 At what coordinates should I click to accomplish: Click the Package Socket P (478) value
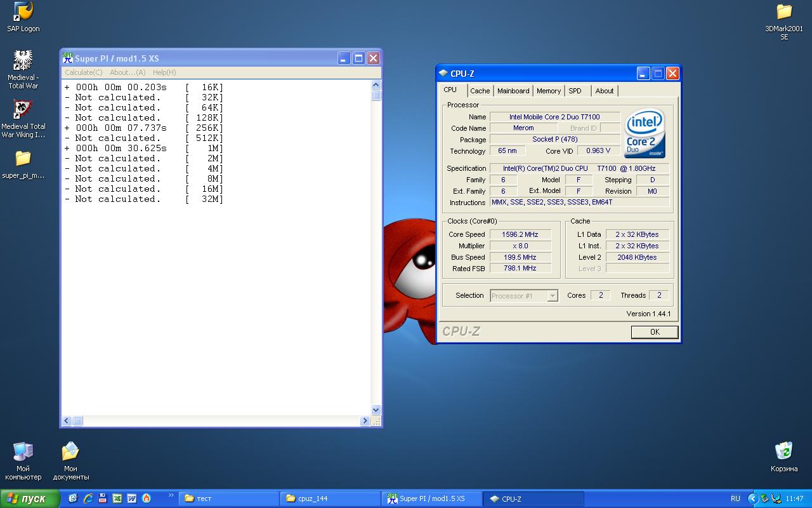[x=555, y=139]
